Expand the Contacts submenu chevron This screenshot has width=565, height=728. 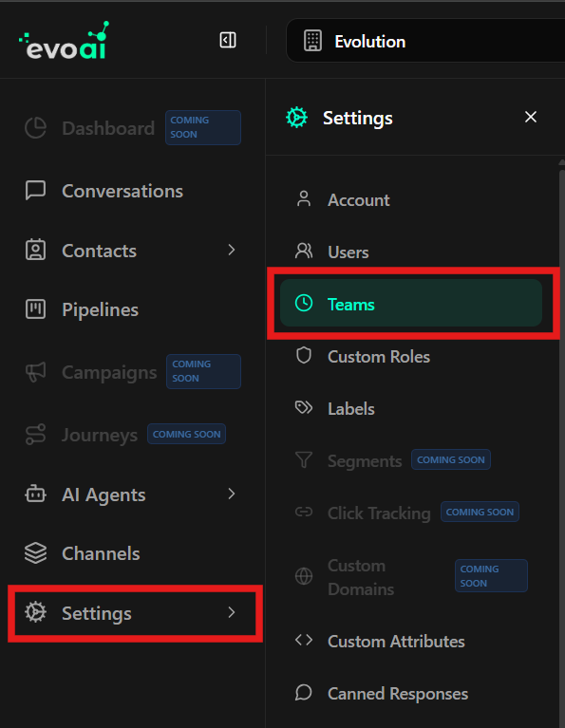pos(232,251)
